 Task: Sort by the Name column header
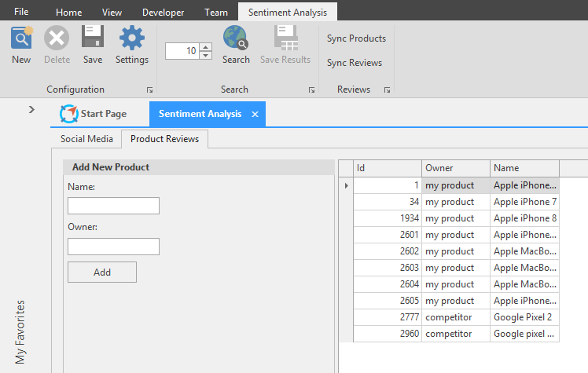(x=524, y=168)
